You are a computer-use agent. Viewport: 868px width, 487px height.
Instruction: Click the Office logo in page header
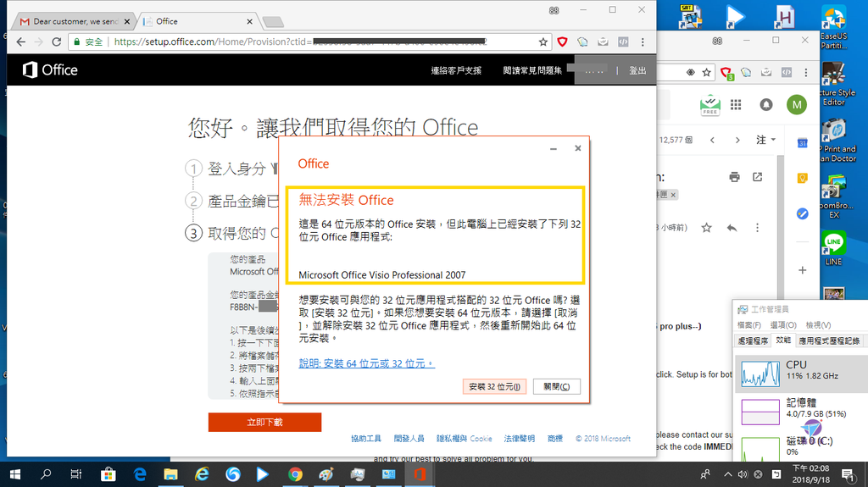coord(50,69)
